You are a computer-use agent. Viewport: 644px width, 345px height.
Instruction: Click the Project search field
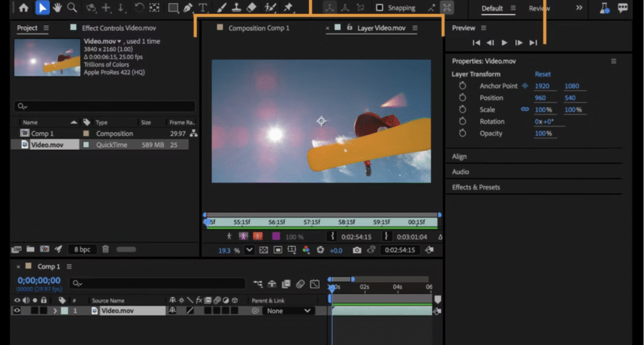(x=105, y=106)
